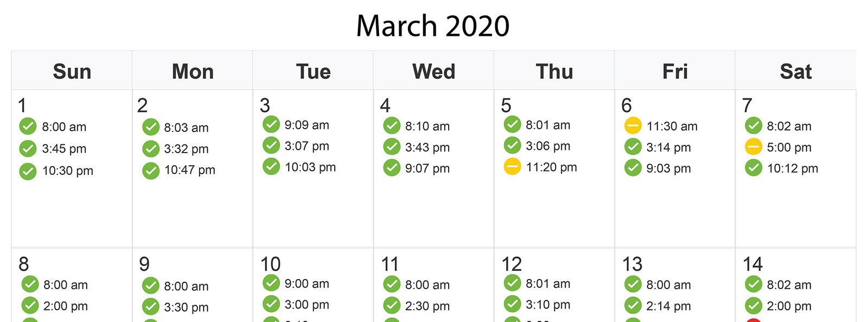Select the date number 4 cell

pos(385,105)
